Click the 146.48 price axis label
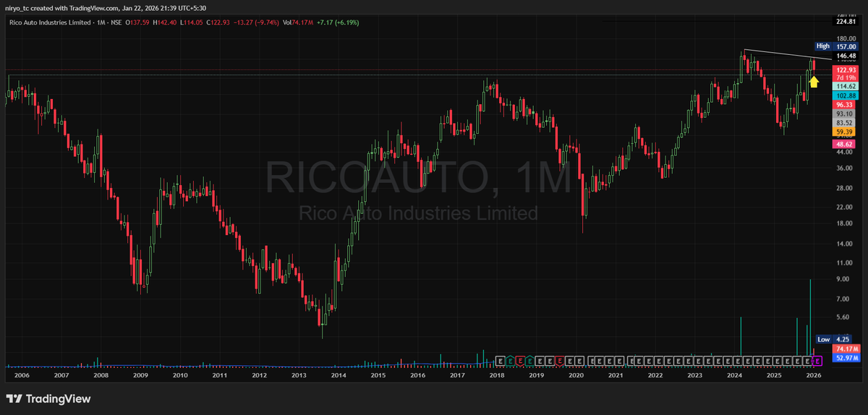Image resolution: width=868 pixels, height=415 pixels. [846, 56]
